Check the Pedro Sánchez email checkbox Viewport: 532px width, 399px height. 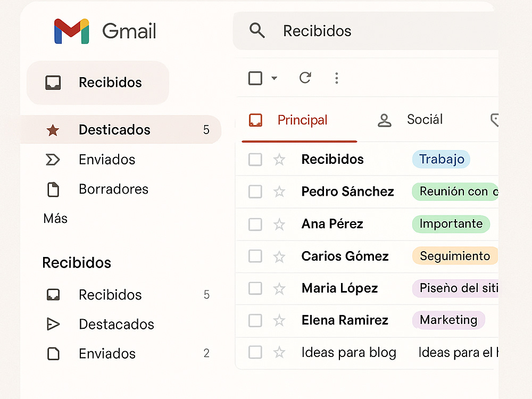tap(255, 192)
